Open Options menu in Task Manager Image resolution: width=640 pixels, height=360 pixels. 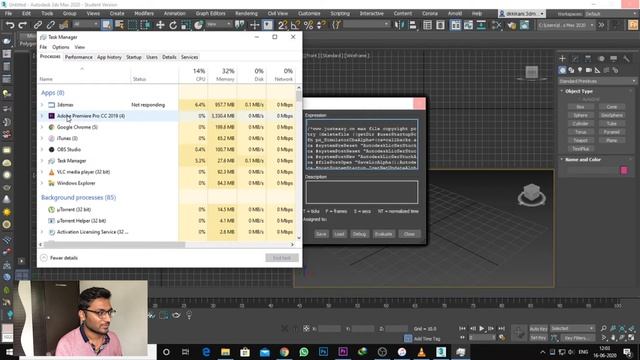tap(60, 47)
